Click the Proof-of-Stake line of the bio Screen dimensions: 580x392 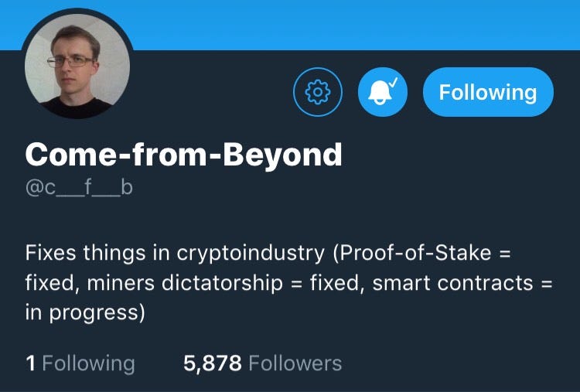click(x=268, y=254)
